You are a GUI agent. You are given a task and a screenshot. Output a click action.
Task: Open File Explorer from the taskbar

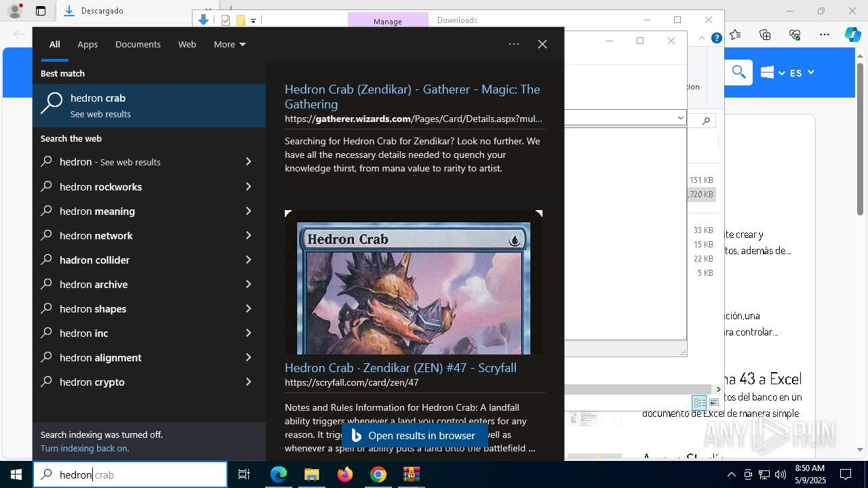tap(311, 474)
